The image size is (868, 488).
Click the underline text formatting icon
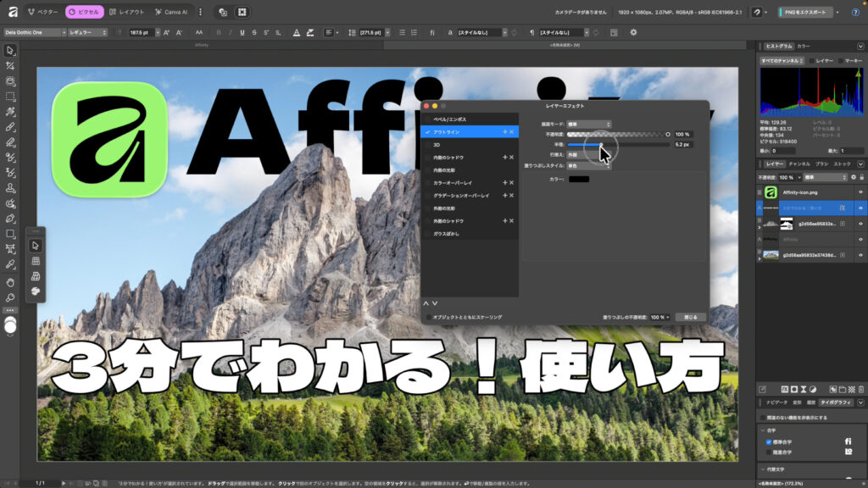pos(242,32)
